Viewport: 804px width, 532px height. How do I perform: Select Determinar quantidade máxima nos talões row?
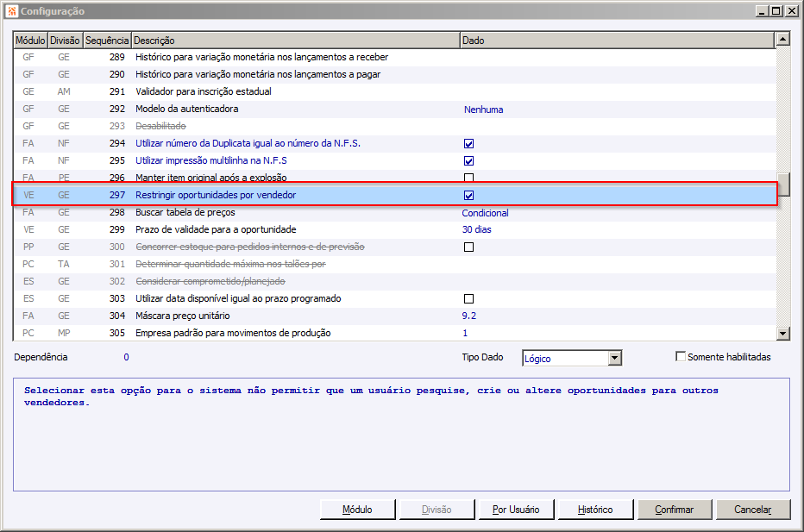point(394,265)
